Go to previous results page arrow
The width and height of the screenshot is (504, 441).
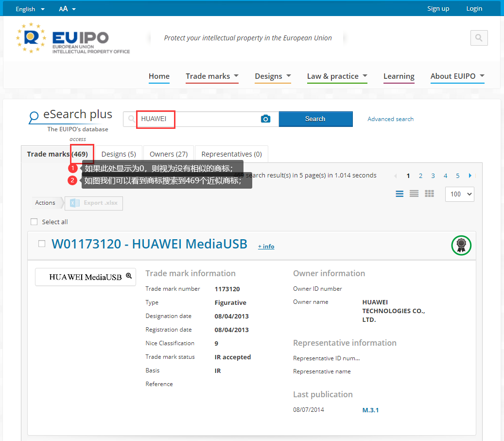pyautogui.click(x=395, y=176)
